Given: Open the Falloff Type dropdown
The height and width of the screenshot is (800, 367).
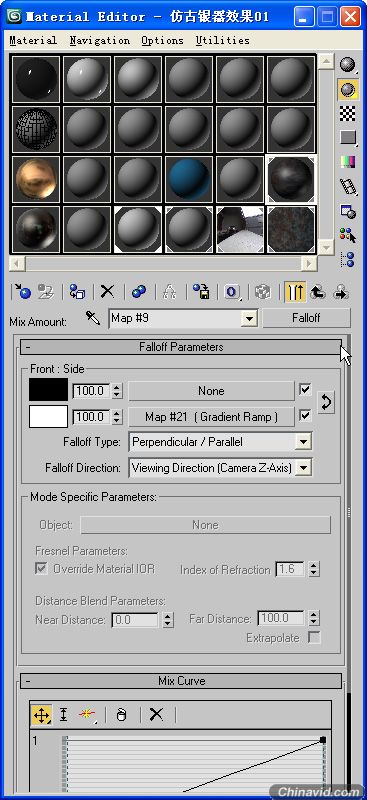Looking at the screenshot, I should (x=304, y=442).
